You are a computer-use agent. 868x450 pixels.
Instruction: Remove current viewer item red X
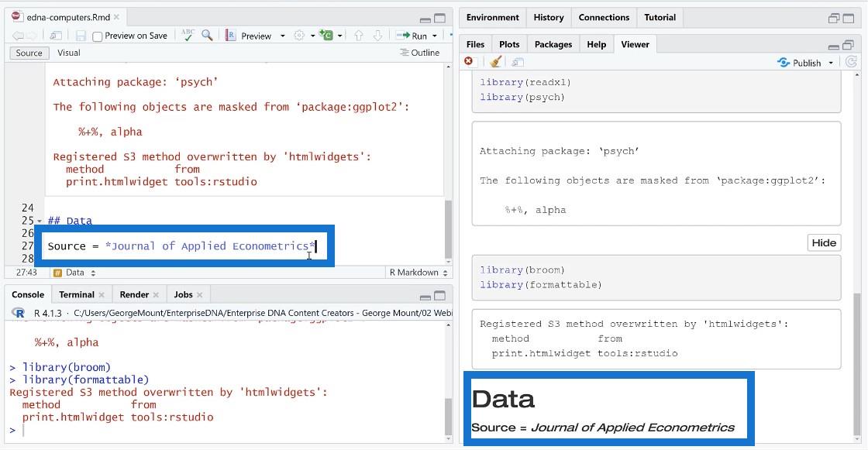[x=469, y=61]
